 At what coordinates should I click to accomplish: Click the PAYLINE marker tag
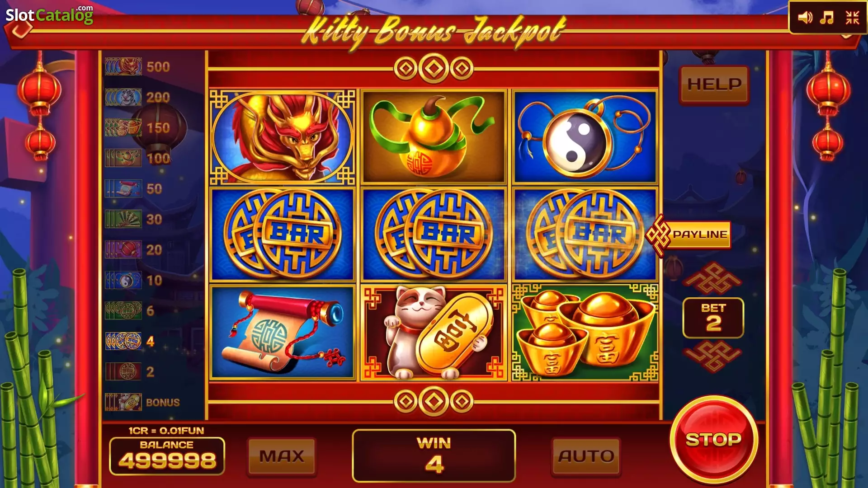(x=688, y=235)
